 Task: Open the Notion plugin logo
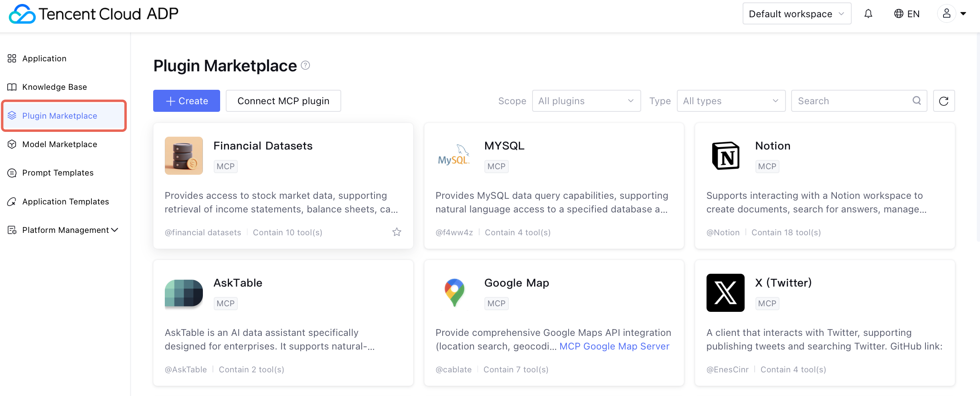pos(725,156)
